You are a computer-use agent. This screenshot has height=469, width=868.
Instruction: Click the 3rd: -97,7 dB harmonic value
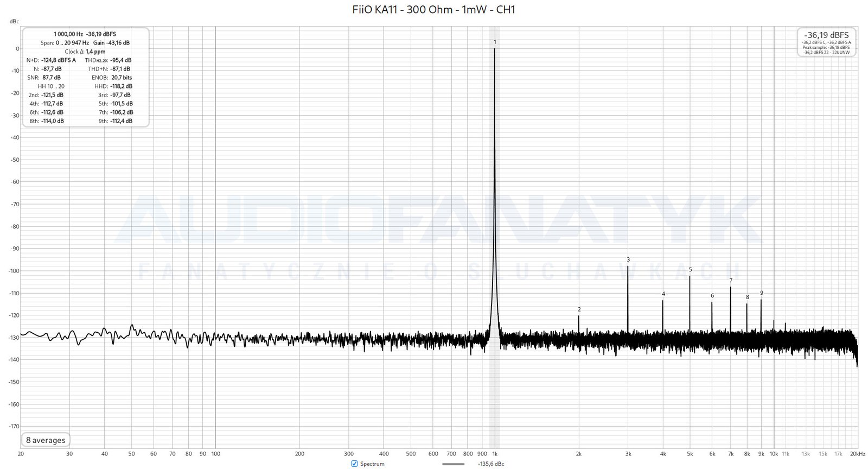[x=114, y=95]
